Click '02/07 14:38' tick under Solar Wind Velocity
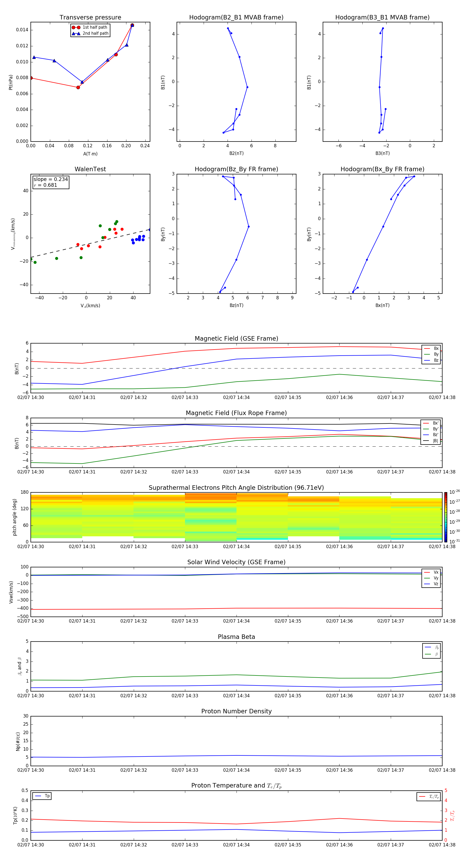The width and height of the screenshot is (473, 868). tap(442, 621)
